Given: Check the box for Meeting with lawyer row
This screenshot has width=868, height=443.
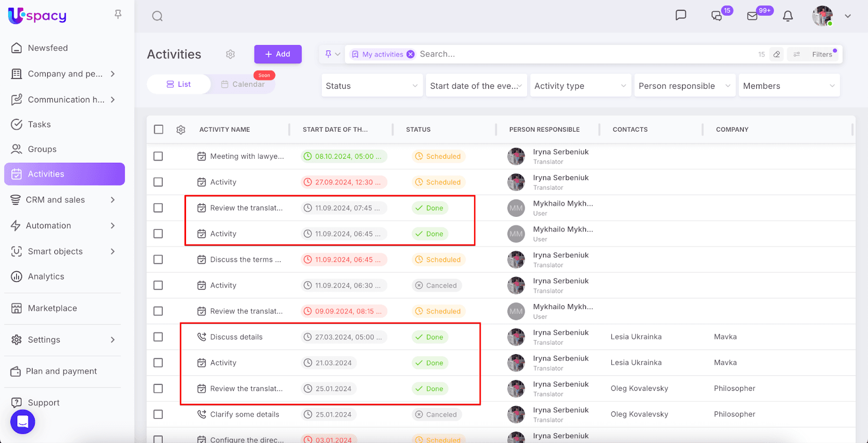Looking at the screenshot, I should 158,156.
